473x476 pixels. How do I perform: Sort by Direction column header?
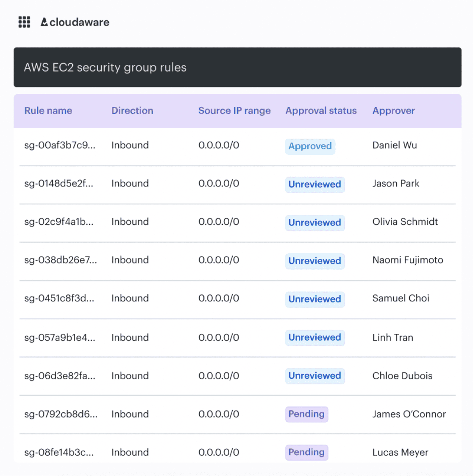pyautogui.click(x=132, y=111)
